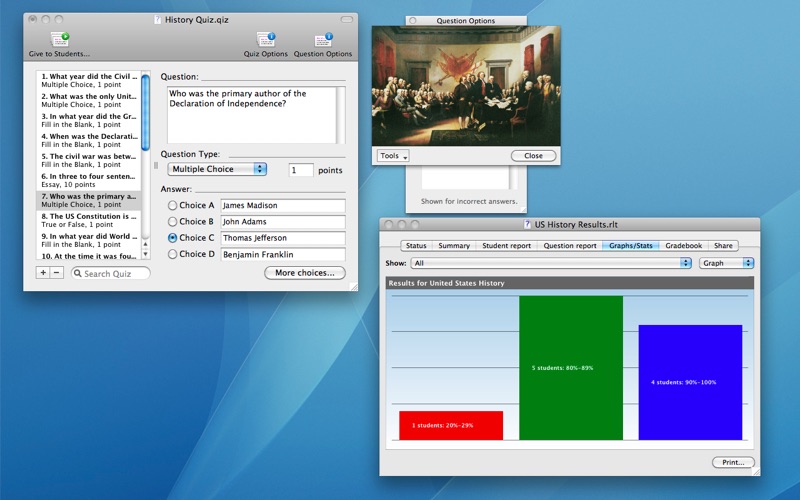
Task: Click the question list scroll down arrow
Action: click(145, 254)
